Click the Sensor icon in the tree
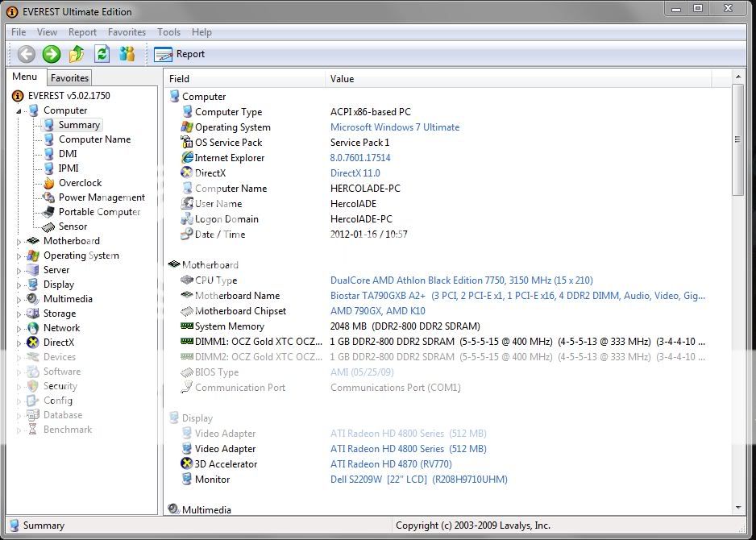756x540 pixels. pyautogui.click(x=48, y=226)
